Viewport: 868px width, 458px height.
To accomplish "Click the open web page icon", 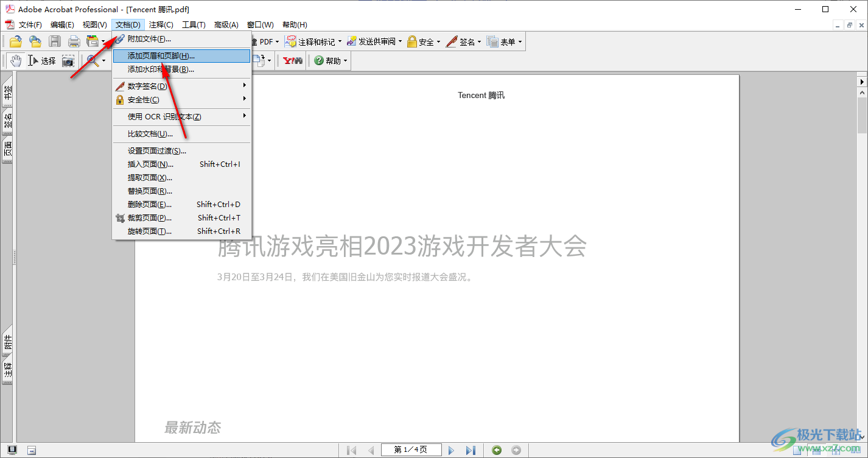I will tap(35, 41).
